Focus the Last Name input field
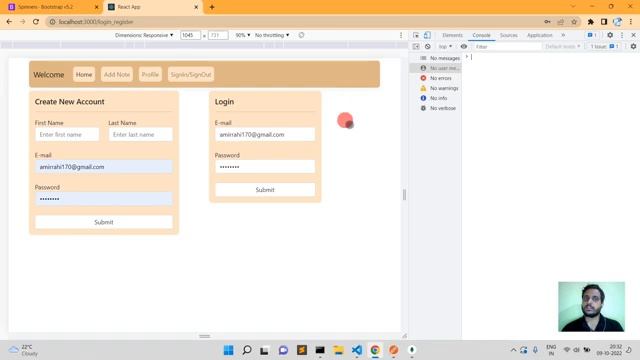The width and height of the screenshot is (640, 360). [140, 134]
